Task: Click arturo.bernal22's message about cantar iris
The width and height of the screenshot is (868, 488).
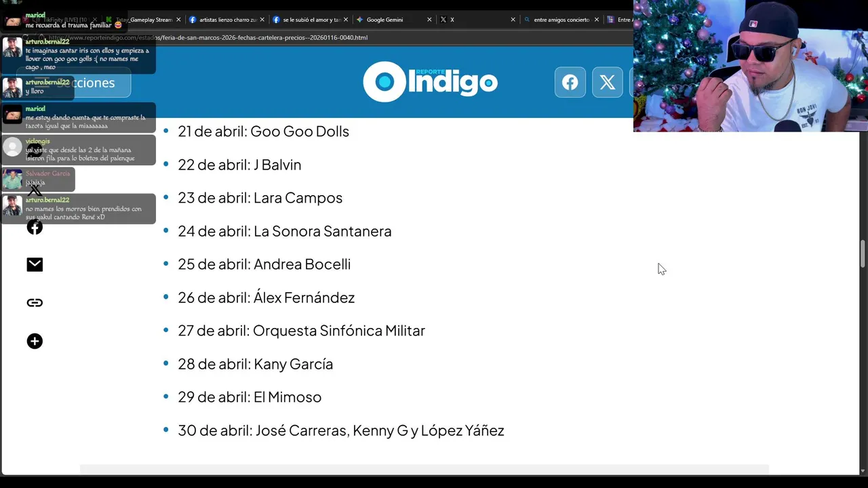Action: tap(79, 54)
